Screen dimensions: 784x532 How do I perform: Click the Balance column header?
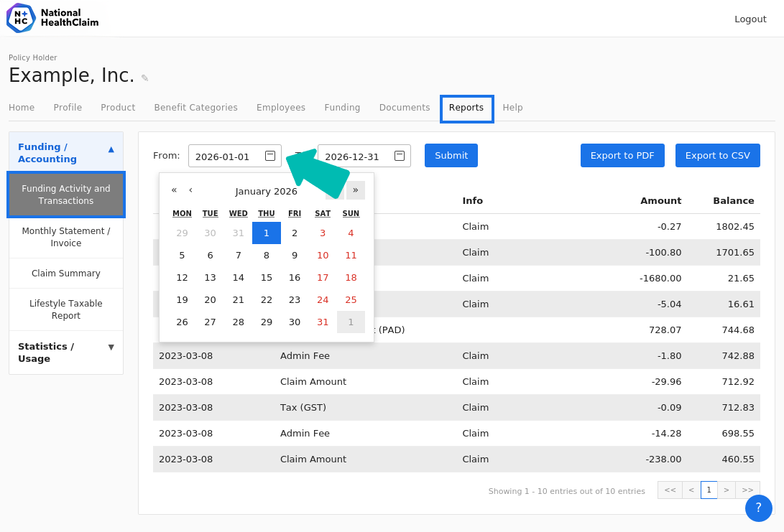[x=733, y=200]
